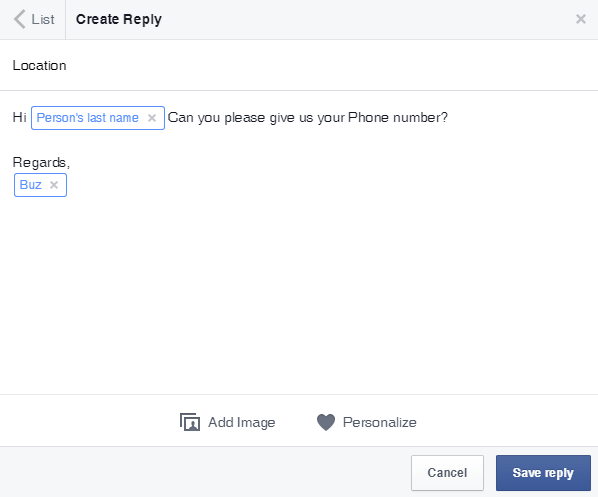Screen dimensions: 598x497
Task: Click the Location title field
Action: tap(299, 65)
